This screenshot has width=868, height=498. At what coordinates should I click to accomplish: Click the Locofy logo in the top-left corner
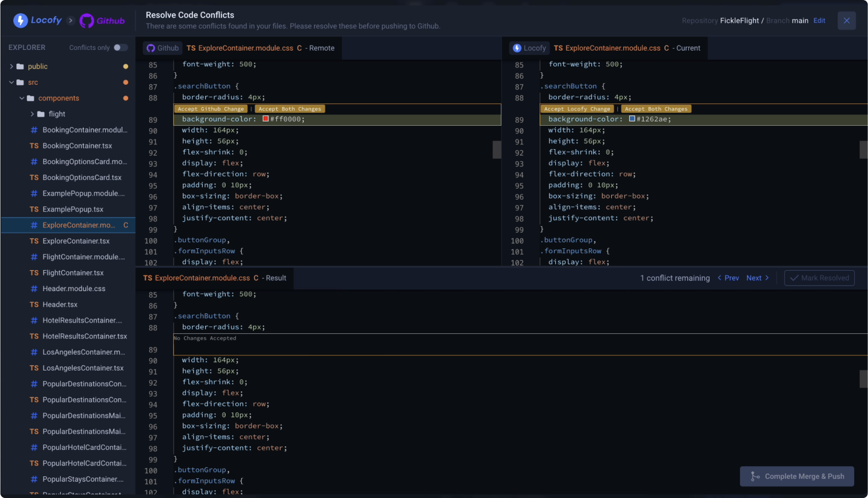(22, 20)
